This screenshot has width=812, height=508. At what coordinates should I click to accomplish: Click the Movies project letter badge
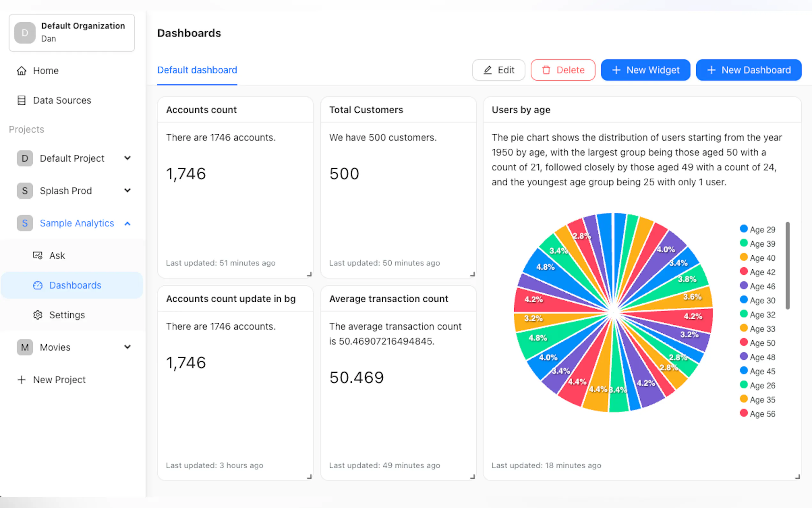(25, 347)
